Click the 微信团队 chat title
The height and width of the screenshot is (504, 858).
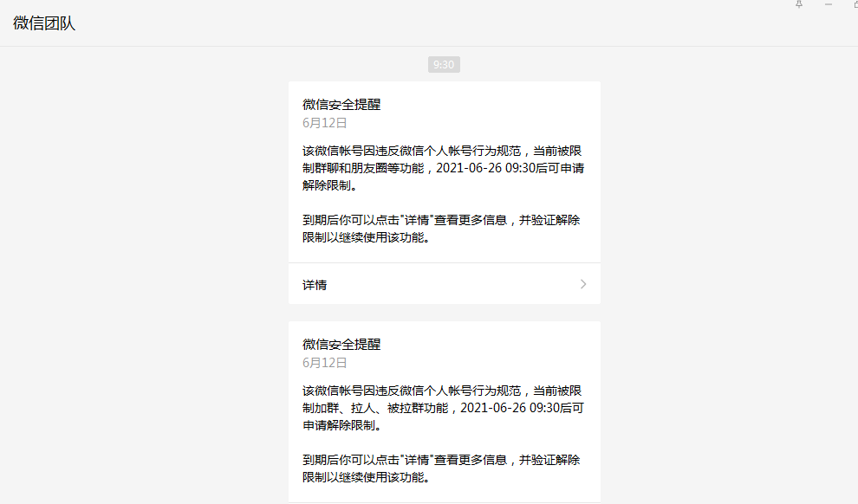(44, 23)
